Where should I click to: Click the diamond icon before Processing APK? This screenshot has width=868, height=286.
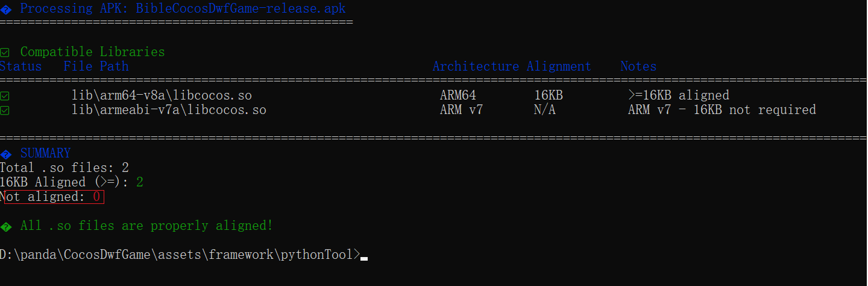(x=5, y=9)
